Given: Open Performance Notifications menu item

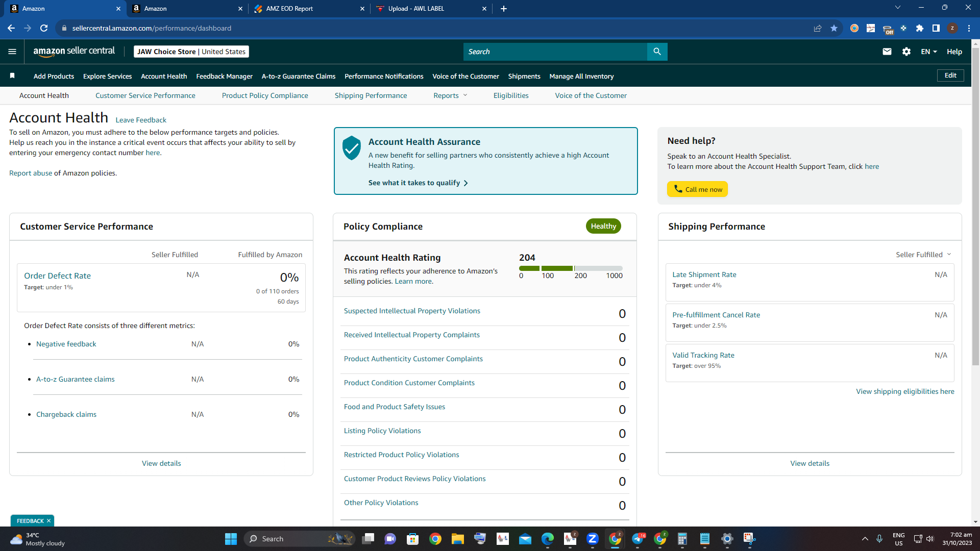Looking at the screenshot, I should [384, 76].
